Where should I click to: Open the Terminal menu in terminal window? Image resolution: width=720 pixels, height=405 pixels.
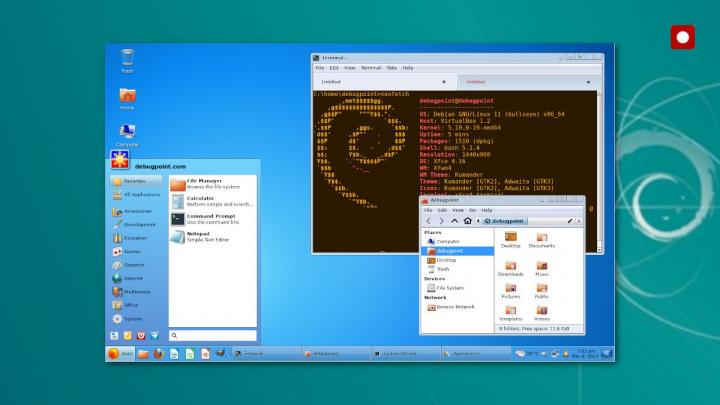(372, 67)
